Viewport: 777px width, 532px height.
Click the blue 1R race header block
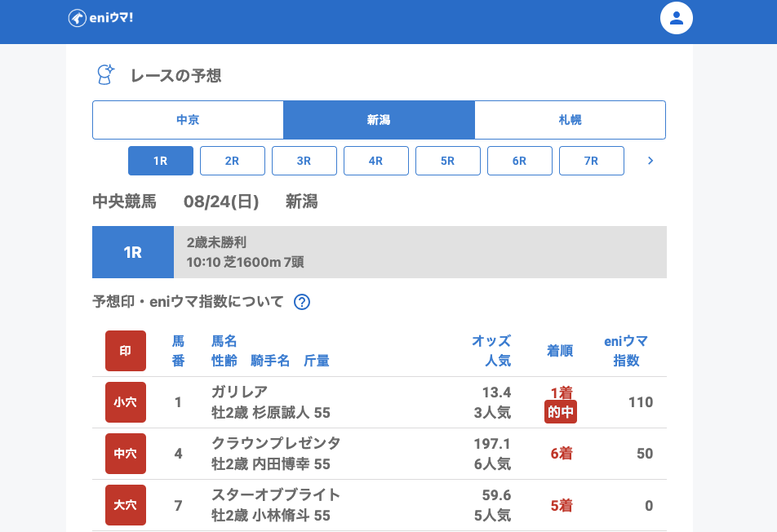(133, 252)
